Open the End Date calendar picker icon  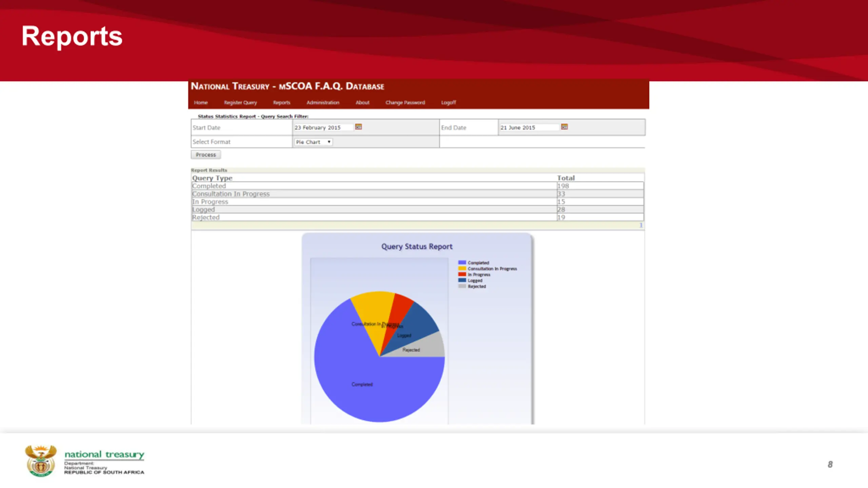(564, 127)
